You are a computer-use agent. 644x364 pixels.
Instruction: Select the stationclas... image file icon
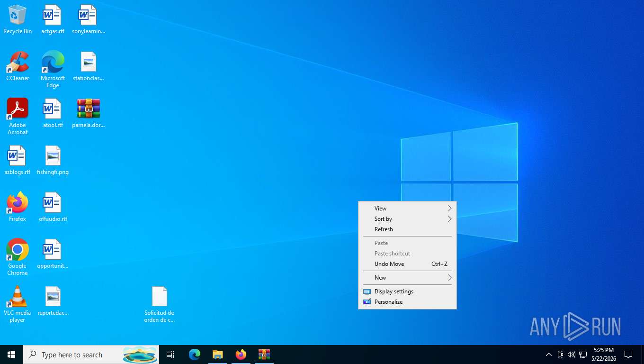pyautogui.click(x=88, y=66)
